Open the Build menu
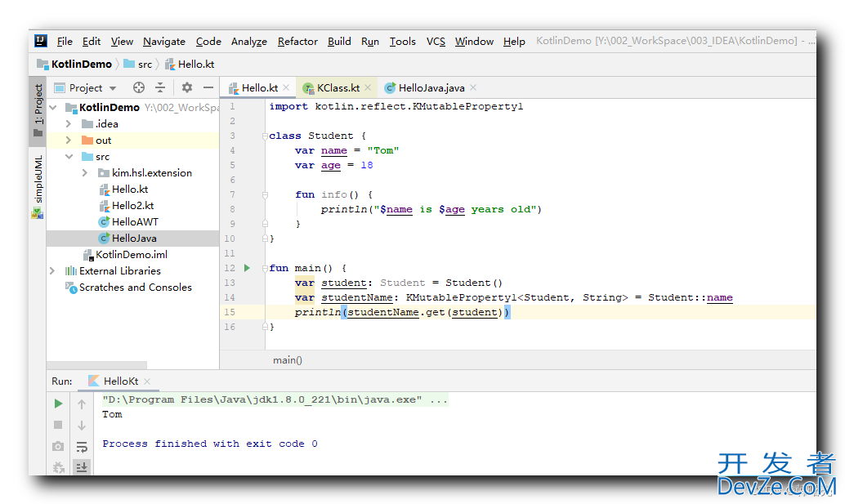The image size is (845, 504). tap(339, 42)
